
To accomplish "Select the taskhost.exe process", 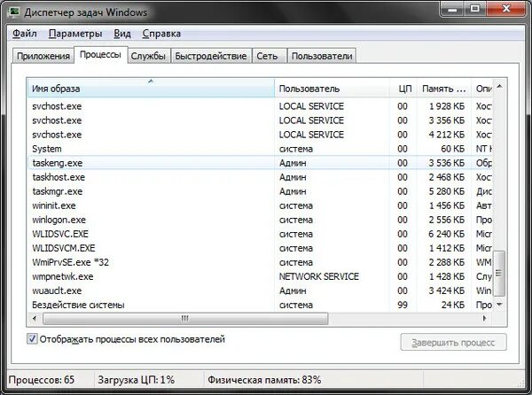I will click(260, 177).
